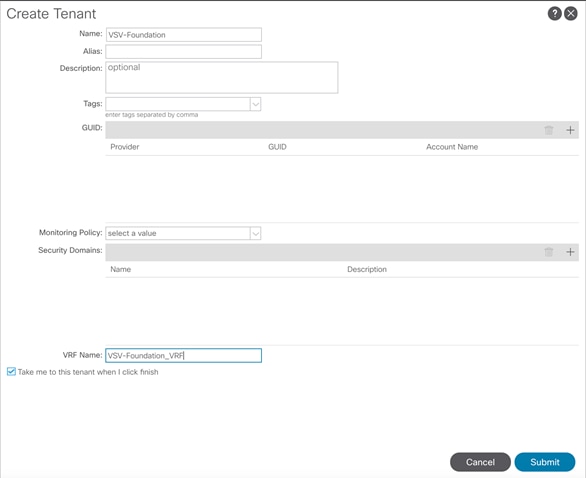Open the help question mark icon

[555, 14]
